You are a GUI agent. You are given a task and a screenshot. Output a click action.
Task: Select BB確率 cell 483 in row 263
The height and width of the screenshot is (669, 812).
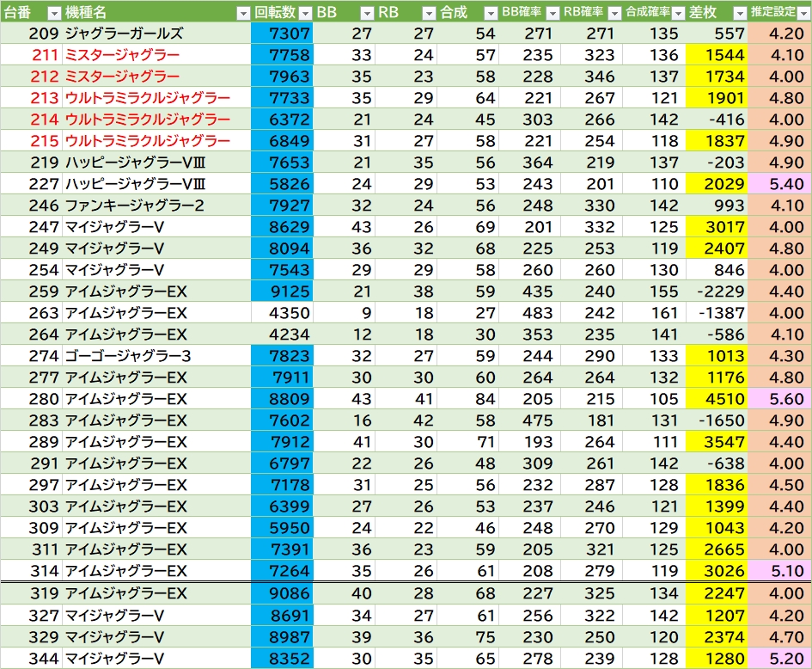point(530,313)
